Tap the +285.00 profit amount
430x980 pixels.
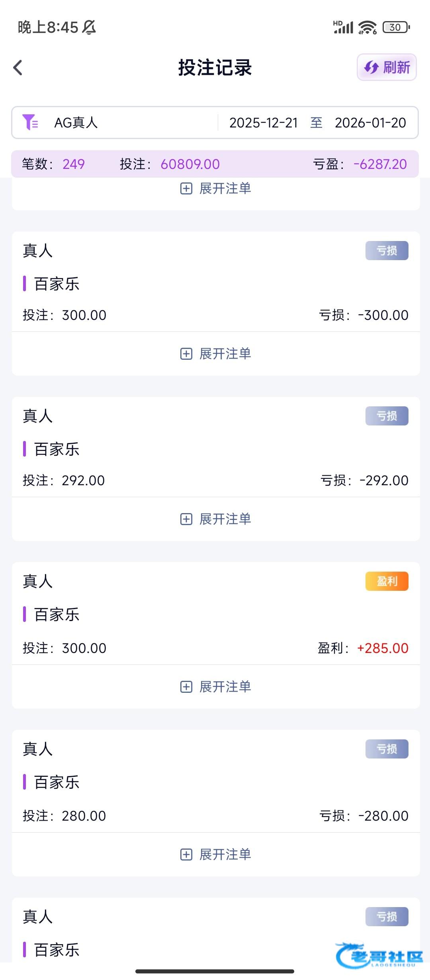pyautogui.click(x=382, y=648)
